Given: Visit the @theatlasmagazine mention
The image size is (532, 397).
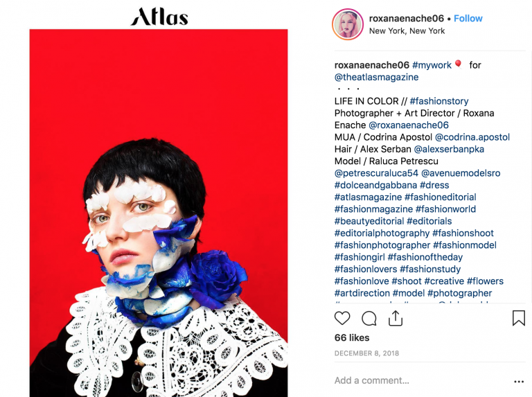Looking at the screenshot, I should tap(377, 77).
